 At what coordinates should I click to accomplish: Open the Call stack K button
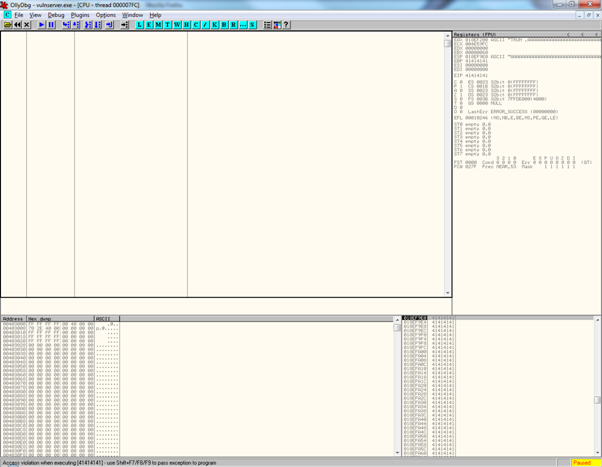click(214, 25)
